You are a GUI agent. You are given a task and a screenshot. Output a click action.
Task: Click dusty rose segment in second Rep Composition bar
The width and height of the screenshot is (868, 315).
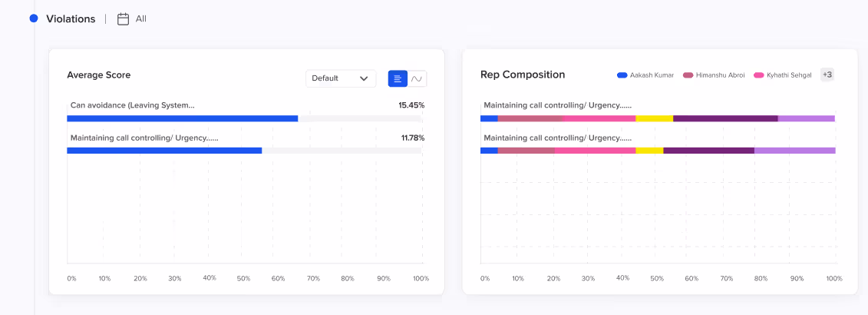[526, 151]
